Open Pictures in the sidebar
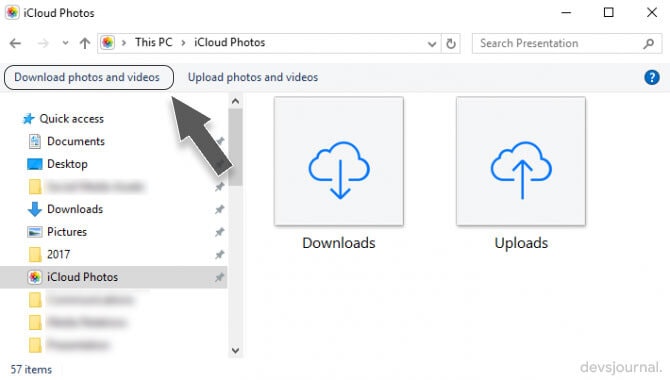The width and height of the screenshot is (670, 380). point(67,232)
